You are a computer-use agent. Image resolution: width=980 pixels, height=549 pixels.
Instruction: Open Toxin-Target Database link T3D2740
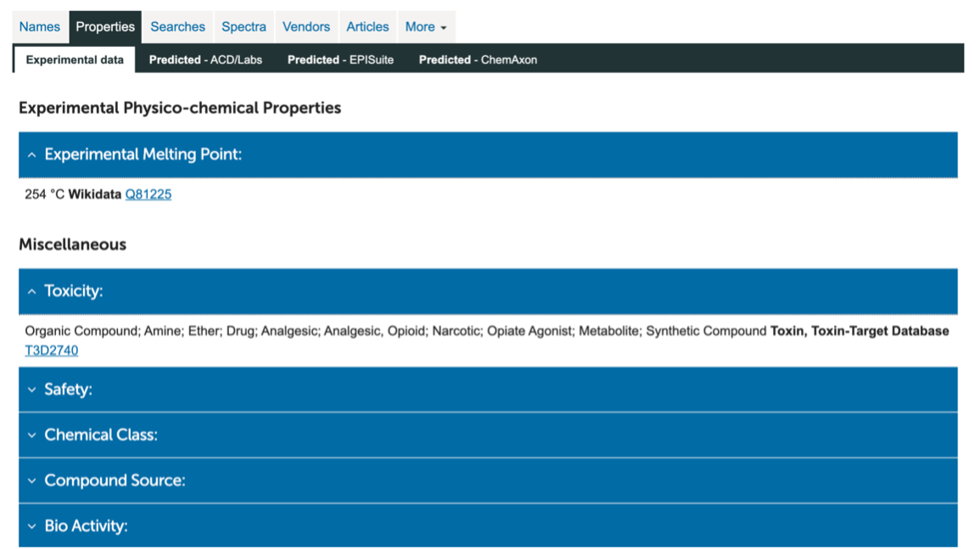tap(51, 350)
